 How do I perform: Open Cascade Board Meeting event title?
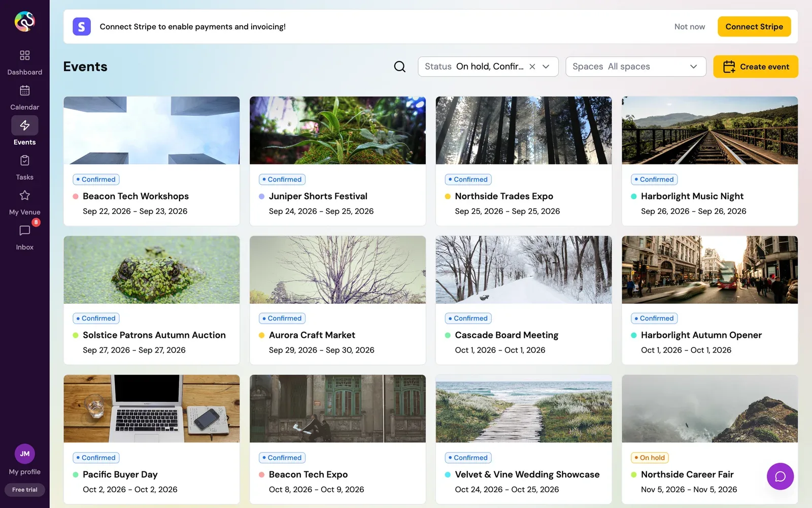(506, 335)
